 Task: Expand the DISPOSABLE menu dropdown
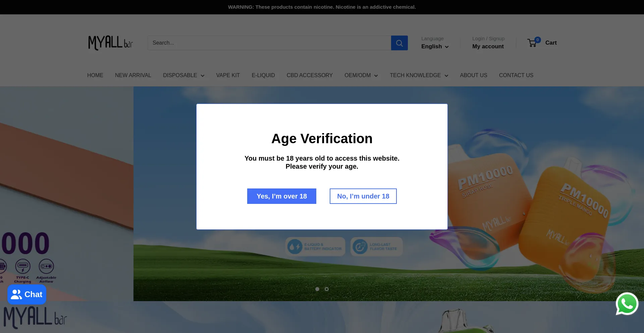(x=184, y=75)
